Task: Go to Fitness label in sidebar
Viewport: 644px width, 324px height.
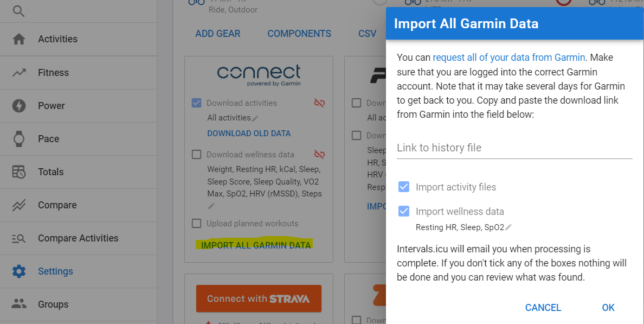Action: [x=53, y=73]
